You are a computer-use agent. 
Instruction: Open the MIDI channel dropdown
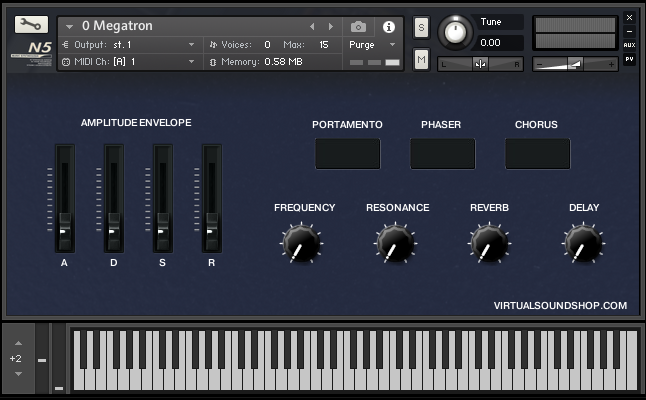tap(130, 62)
